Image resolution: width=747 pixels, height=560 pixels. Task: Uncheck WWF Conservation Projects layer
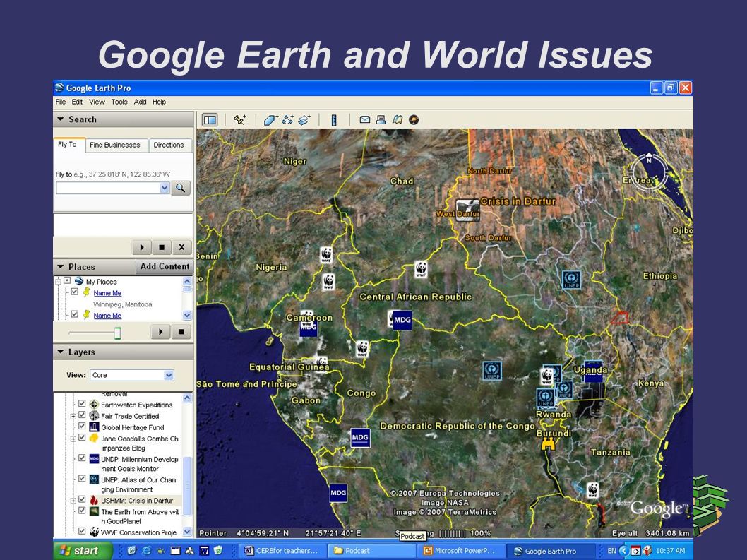(x=82, y=531)
